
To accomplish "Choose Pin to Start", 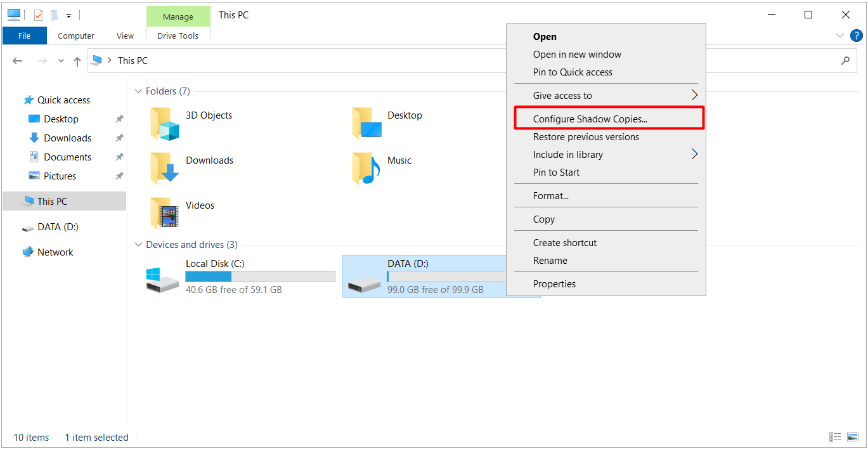I will click(606, 172).
